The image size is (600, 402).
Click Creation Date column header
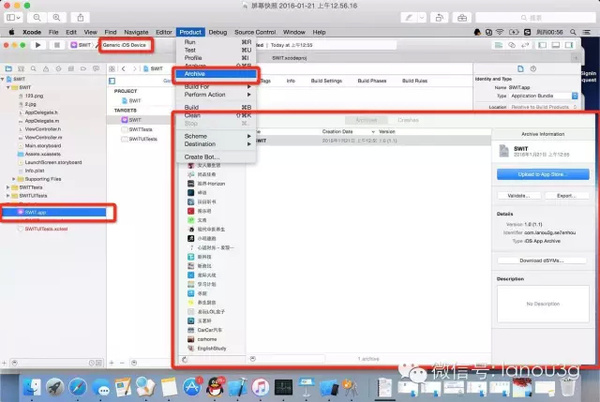coord(338,132)
